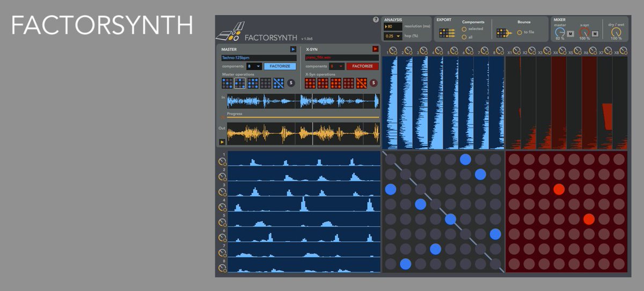
Task: Click the knob above spectral component 4
Action: tap(438, 51)
